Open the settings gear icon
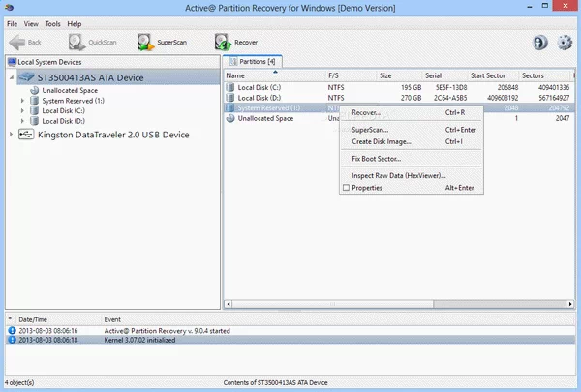The image size is (581, 392). [564, 43]
